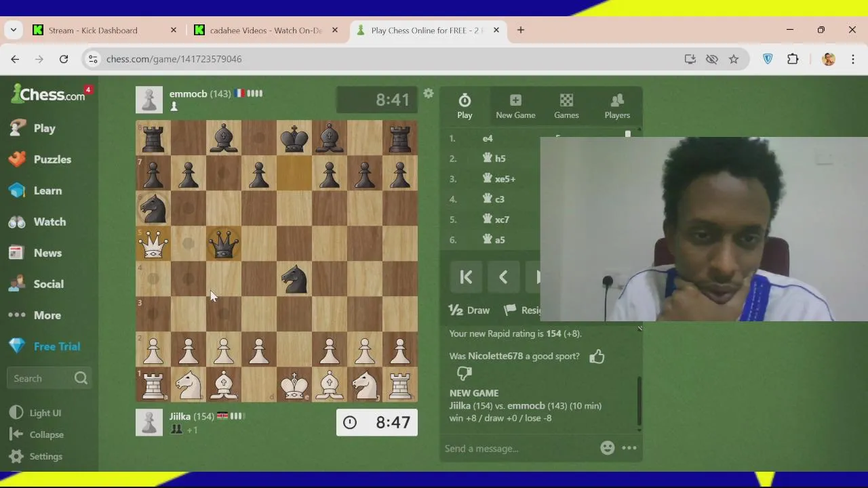Go back in browser history

[15, 59]
